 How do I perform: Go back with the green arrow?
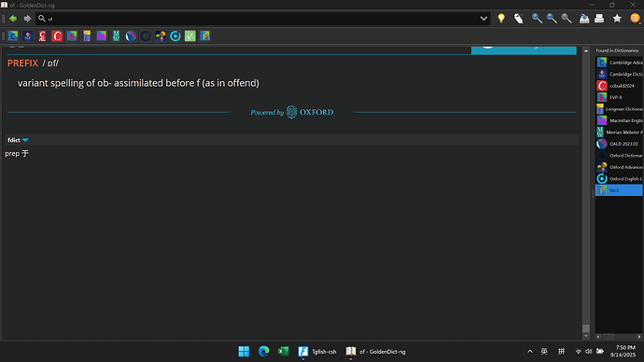[13, 19]
